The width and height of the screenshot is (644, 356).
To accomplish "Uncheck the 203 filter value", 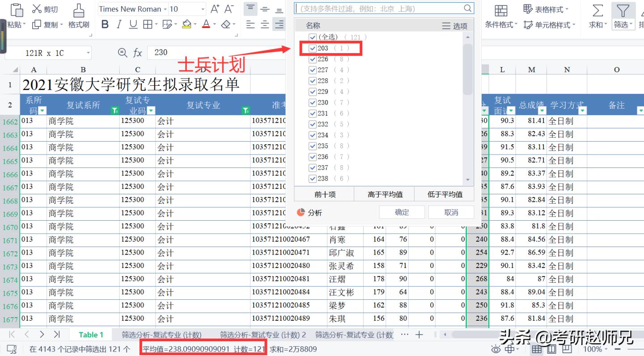I will [313, 48].
